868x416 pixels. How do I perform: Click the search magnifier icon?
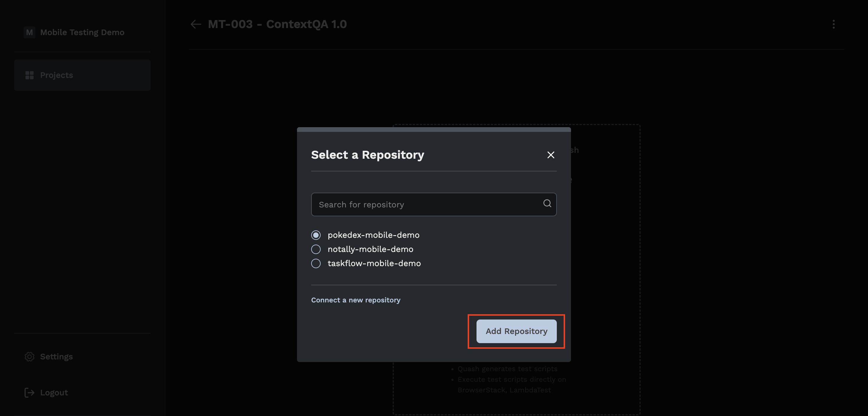click(x=547, y=204)
